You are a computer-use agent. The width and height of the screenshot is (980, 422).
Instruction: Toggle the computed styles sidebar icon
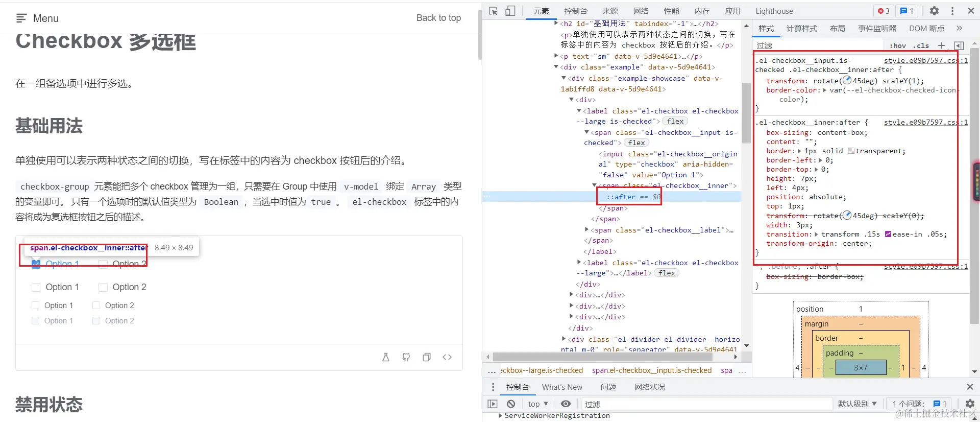[959, 45]
